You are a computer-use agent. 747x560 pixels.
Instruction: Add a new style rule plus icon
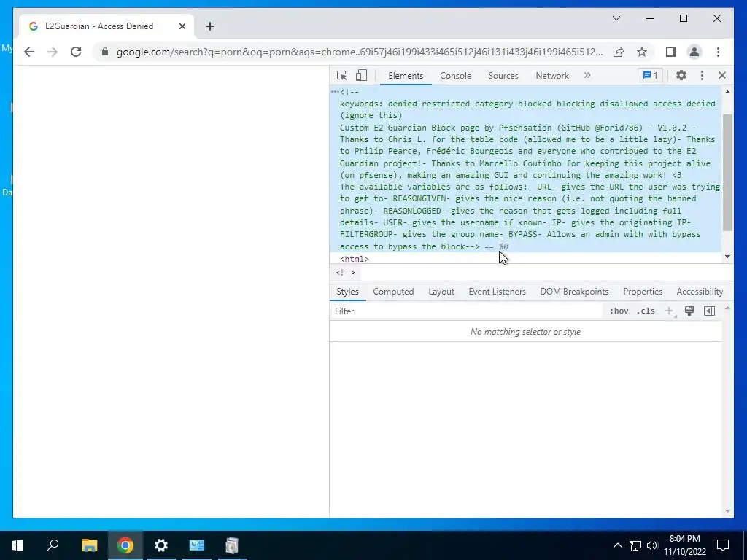669,311
